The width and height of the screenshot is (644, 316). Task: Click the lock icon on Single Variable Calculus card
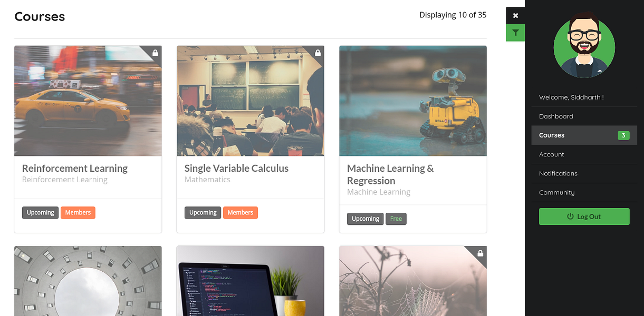[318, 53]
